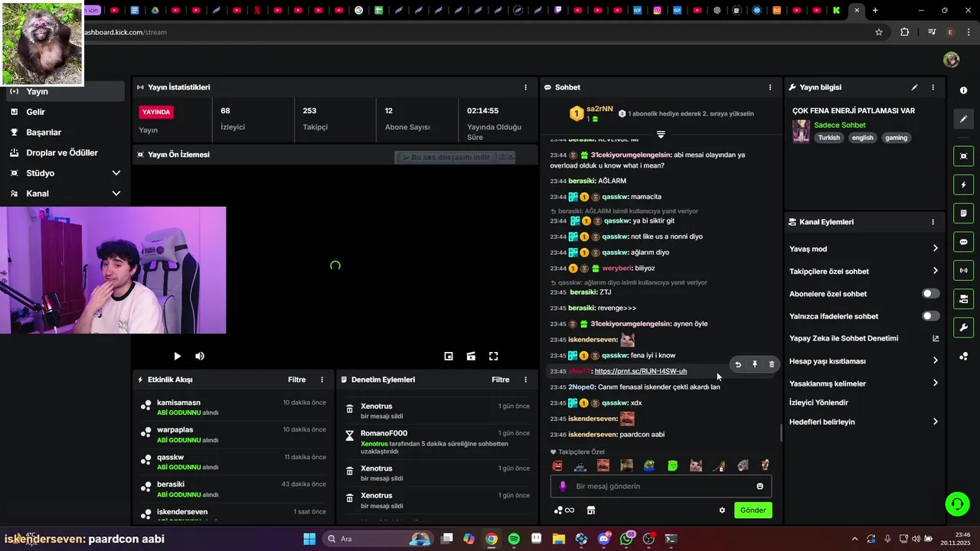This screenshot has width=980, height=551.
Task: Focus the Bir mesaj gönderin input
Action: (661, 486)
